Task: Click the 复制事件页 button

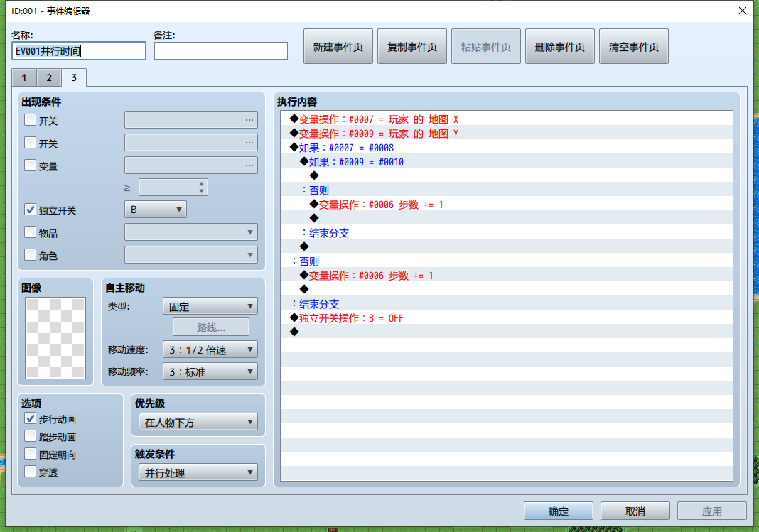Action: [x=412, y=46]
